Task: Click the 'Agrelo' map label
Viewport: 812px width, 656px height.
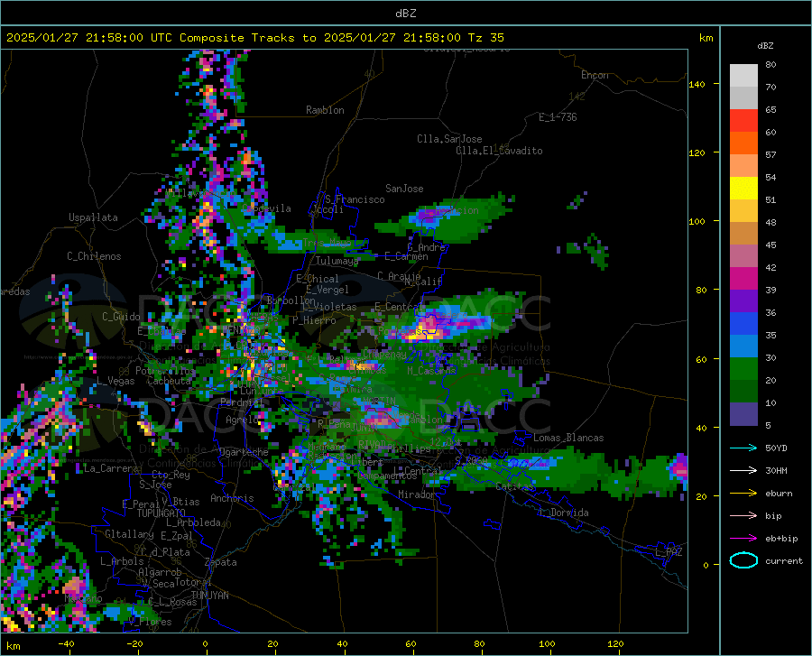Action: 242,420
